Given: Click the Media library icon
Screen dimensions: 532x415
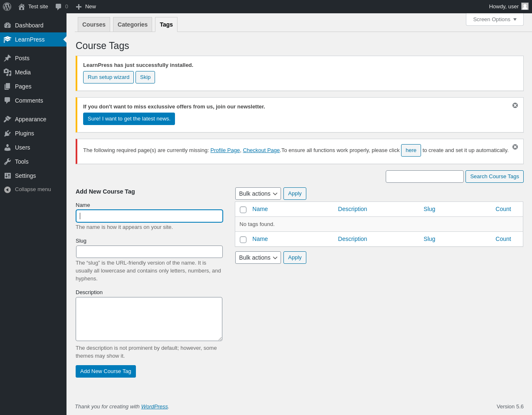Looking at the screenshot, I should [7, 72].
